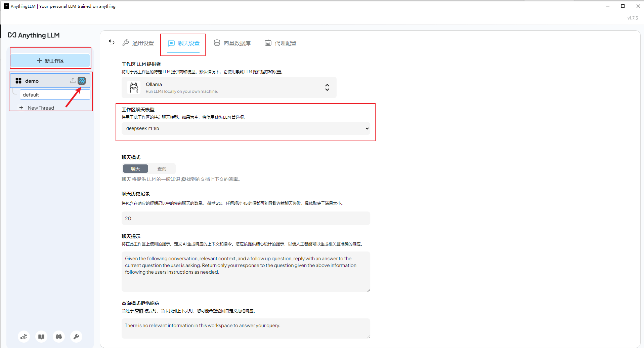
Task: Minimize the AnythingLLM window
Action: pos(608,6)
